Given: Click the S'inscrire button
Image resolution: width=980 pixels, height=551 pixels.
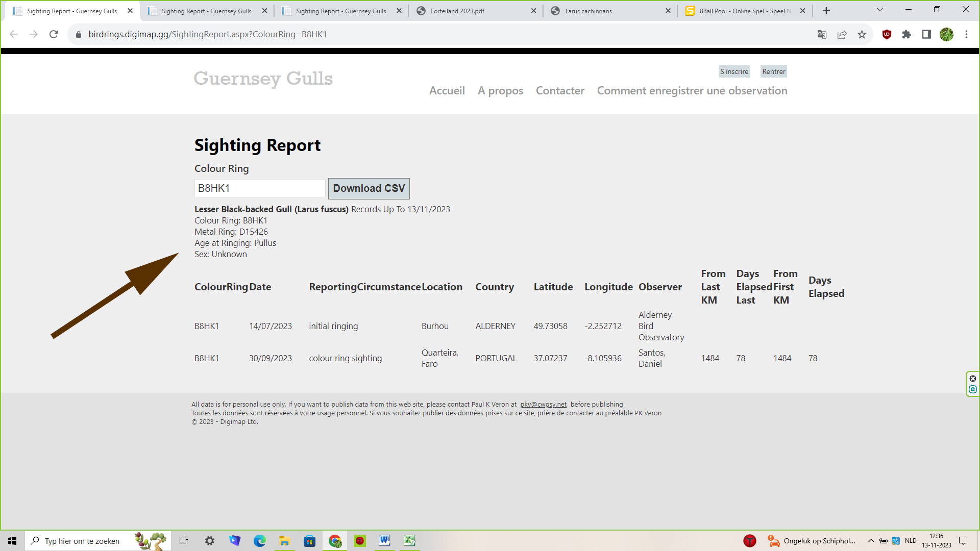Looking at the screenshot, I should 734,71.
